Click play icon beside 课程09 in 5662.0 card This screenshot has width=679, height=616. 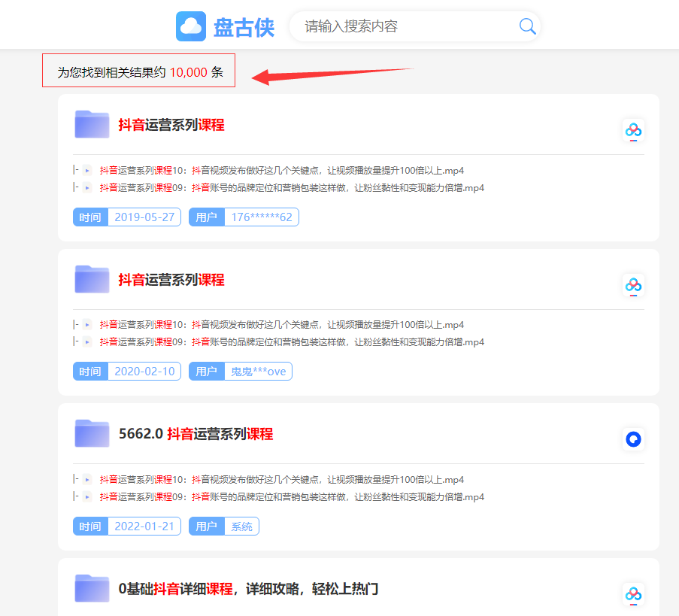click(87, 497)
